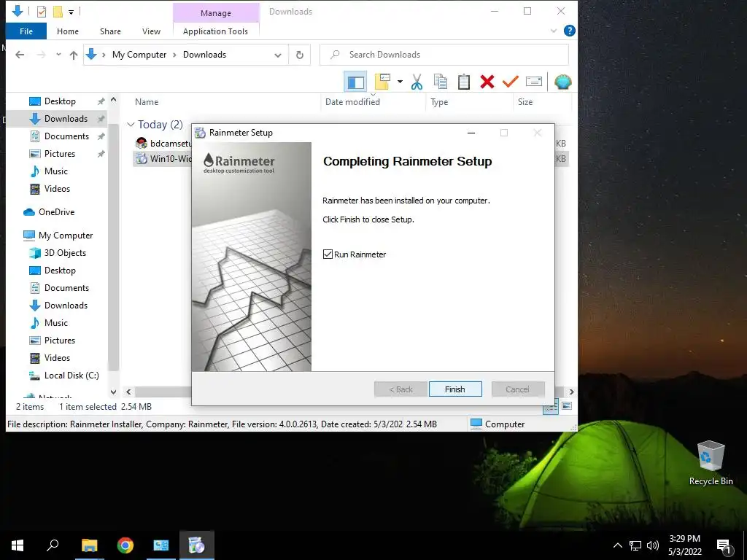Go back with the Explorer back arrow

point(20,55)
